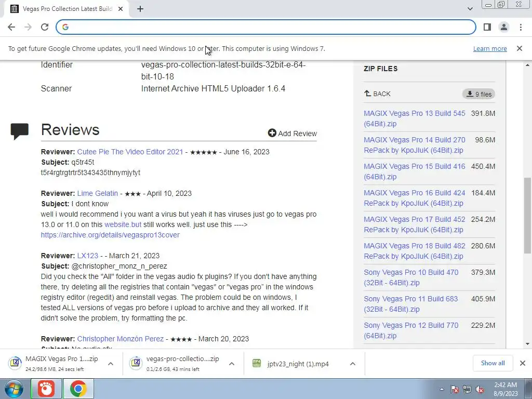
Task: Click the muted volume tray icon
Action: (480, 390)
